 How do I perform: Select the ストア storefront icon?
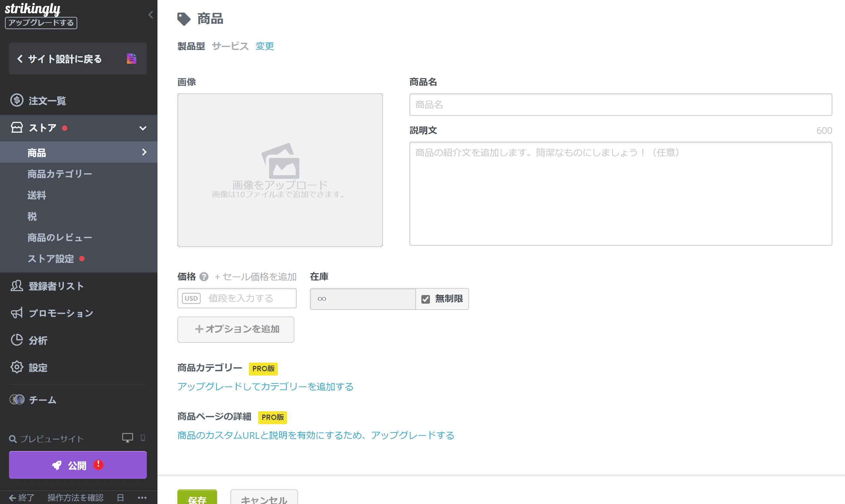pyautogui.click(x=17, y=127)
